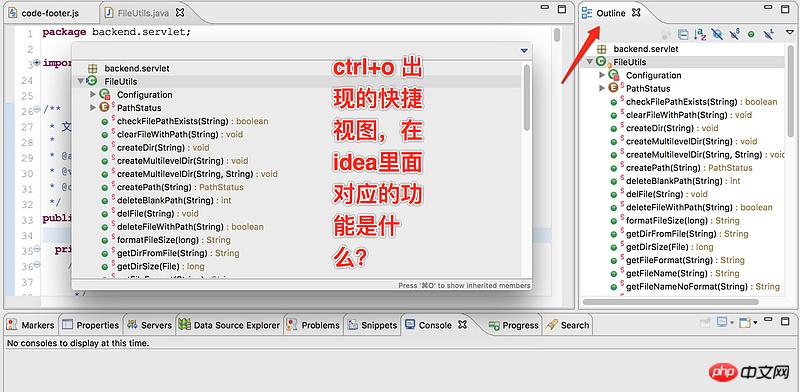
Task: Click the dimmed Pin Console icon
Action: [705, 322]
